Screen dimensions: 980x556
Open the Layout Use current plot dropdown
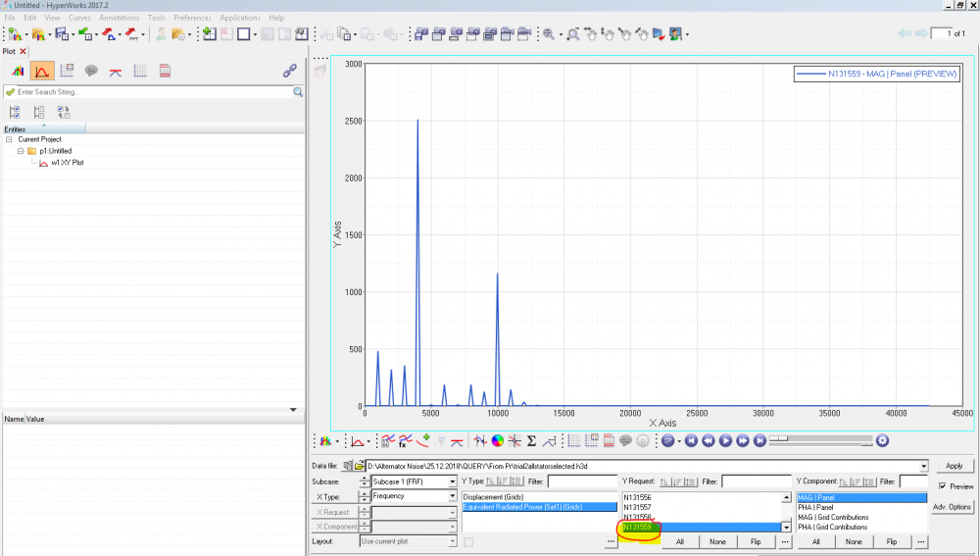[x=452, y=541]
